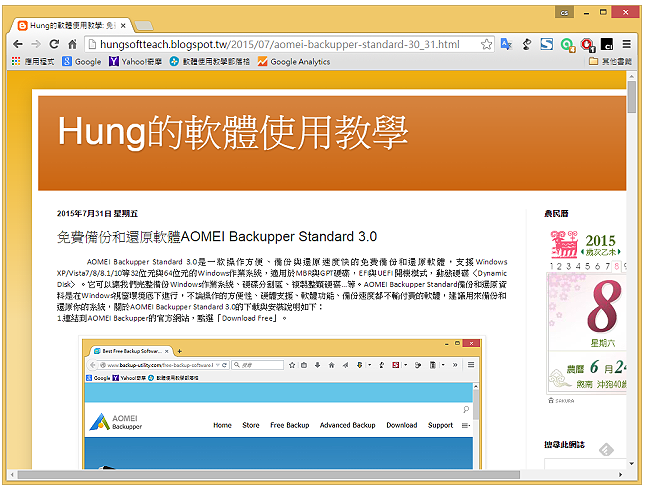
Task: Select the Hung blog tab
Action: pyautogui.click(x=70, y=26)
